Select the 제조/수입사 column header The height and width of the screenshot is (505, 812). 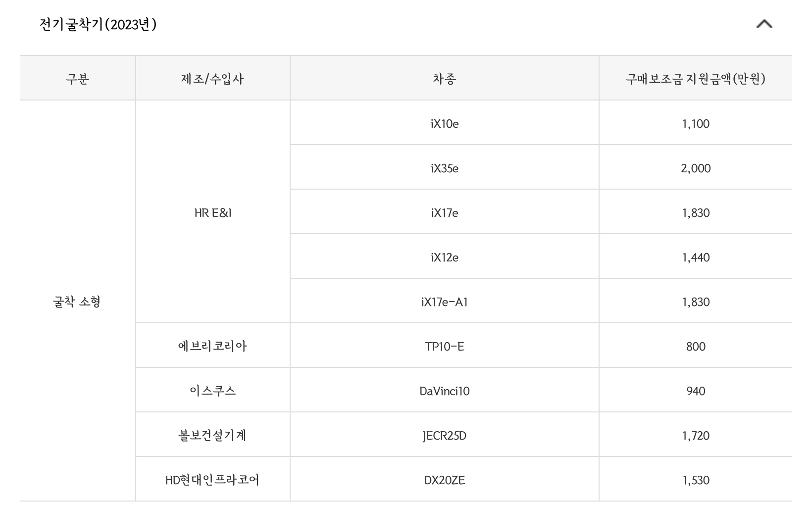click(x=212, y=77)
